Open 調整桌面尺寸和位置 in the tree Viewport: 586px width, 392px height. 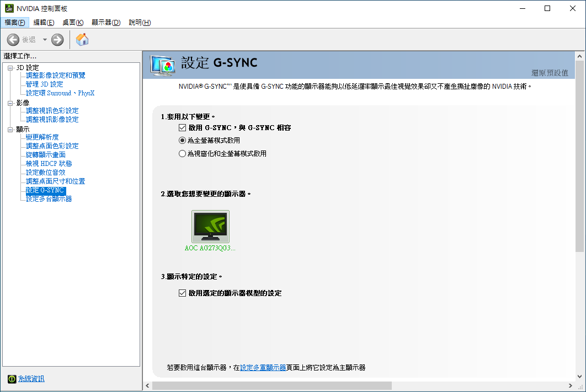coord(55,181)
